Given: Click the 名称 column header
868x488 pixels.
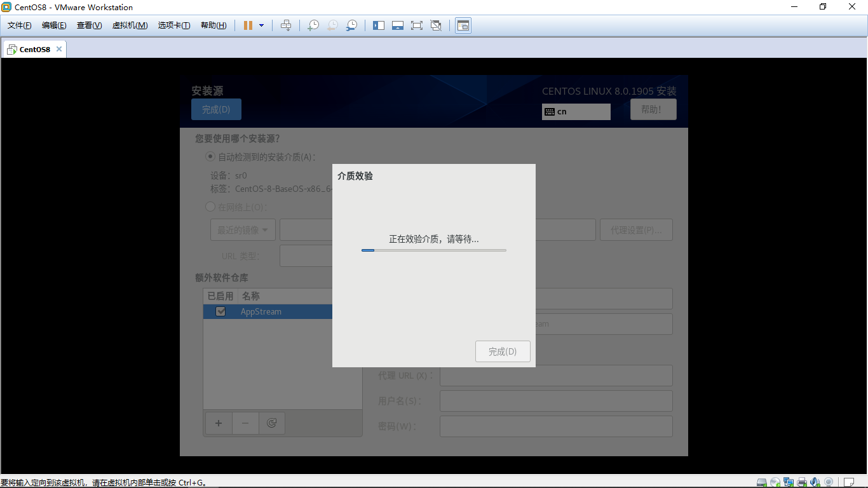Looking at the screenshot, I should (x=250, y=296).
